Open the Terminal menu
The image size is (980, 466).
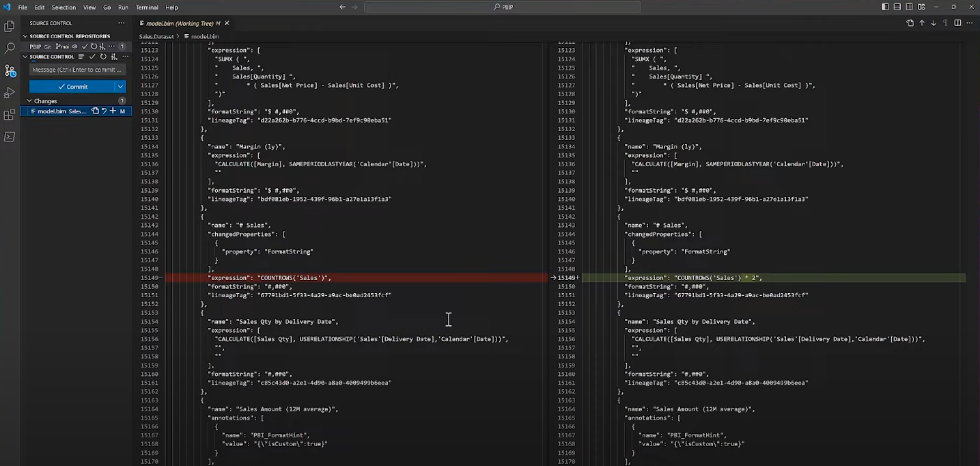point(146,8)
